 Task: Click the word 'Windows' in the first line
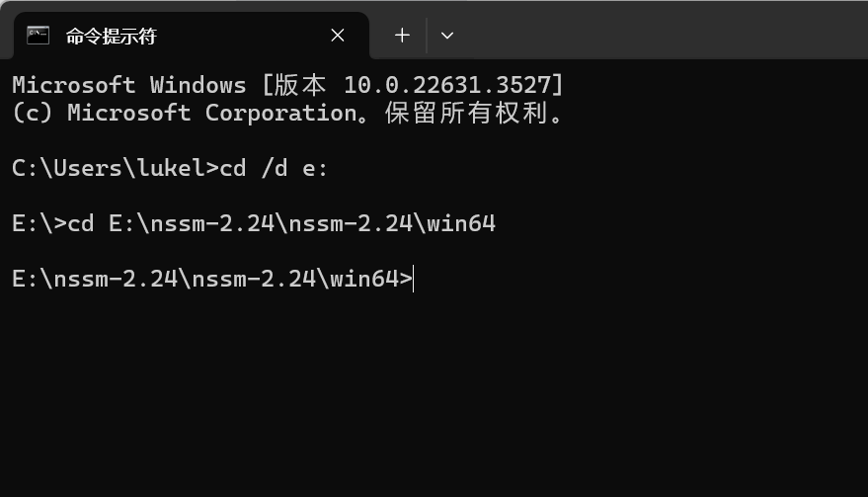[197, 85]
